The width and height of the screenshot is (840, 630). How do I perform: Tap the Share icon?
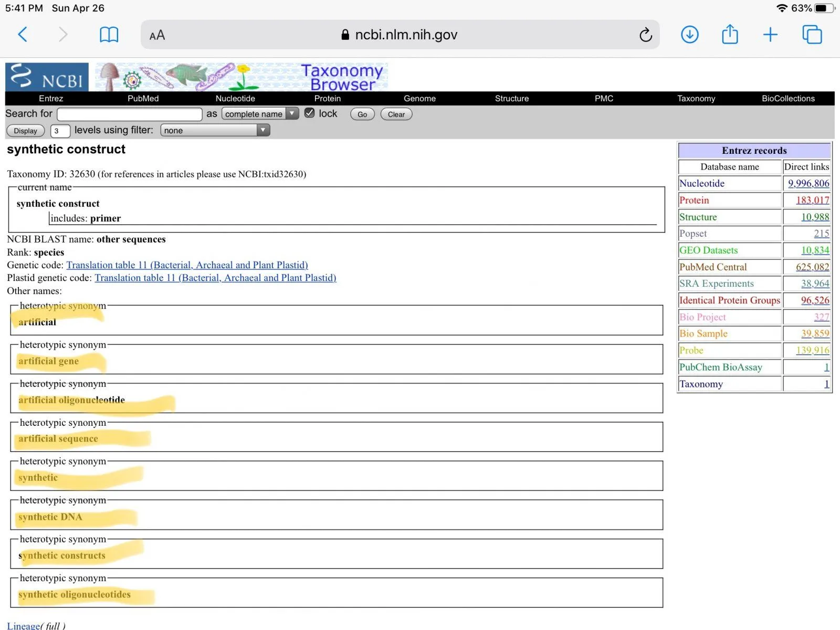tap(730, 35)
